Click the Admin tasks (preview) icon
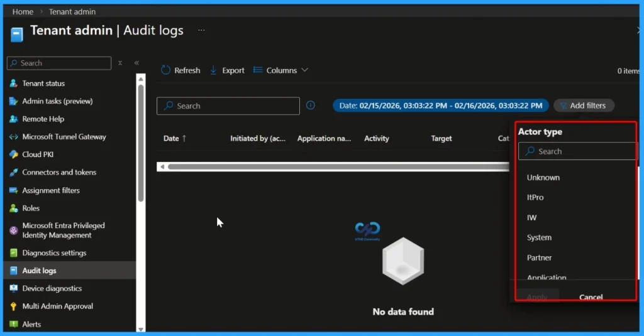644x336 pixels. (x=13, y=101)
